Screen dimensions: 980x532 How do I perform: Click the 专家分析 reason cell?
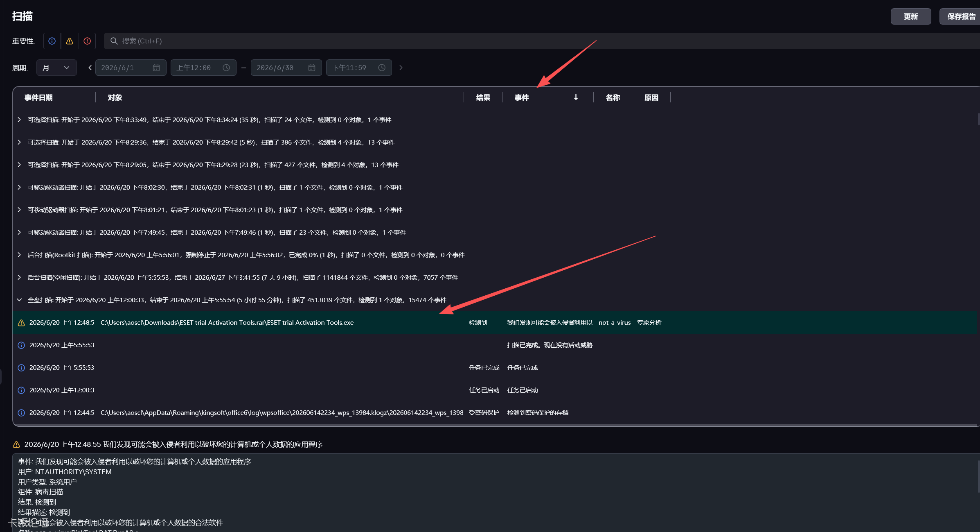pos(649,322)
